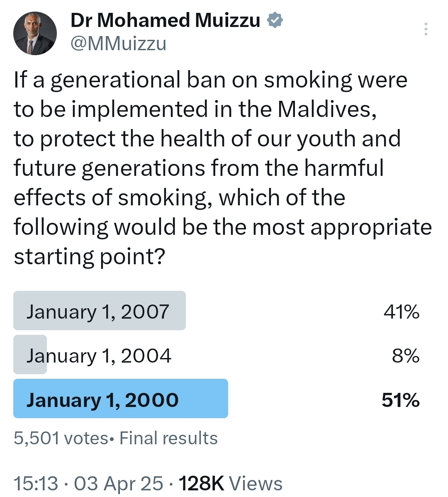
Task: Open the 15:13 timestamp link
Action: pos(36,484)
